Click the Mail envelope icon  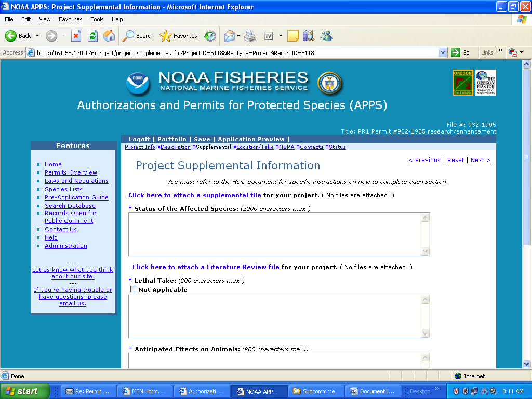point(230,36)
